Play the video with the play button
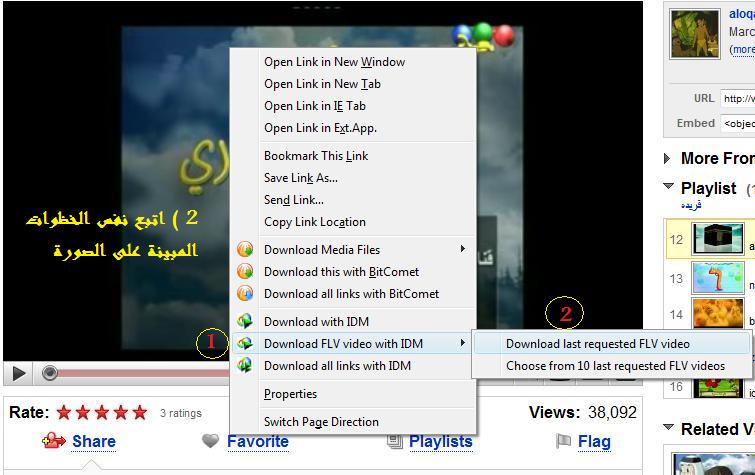 (18, 373)
